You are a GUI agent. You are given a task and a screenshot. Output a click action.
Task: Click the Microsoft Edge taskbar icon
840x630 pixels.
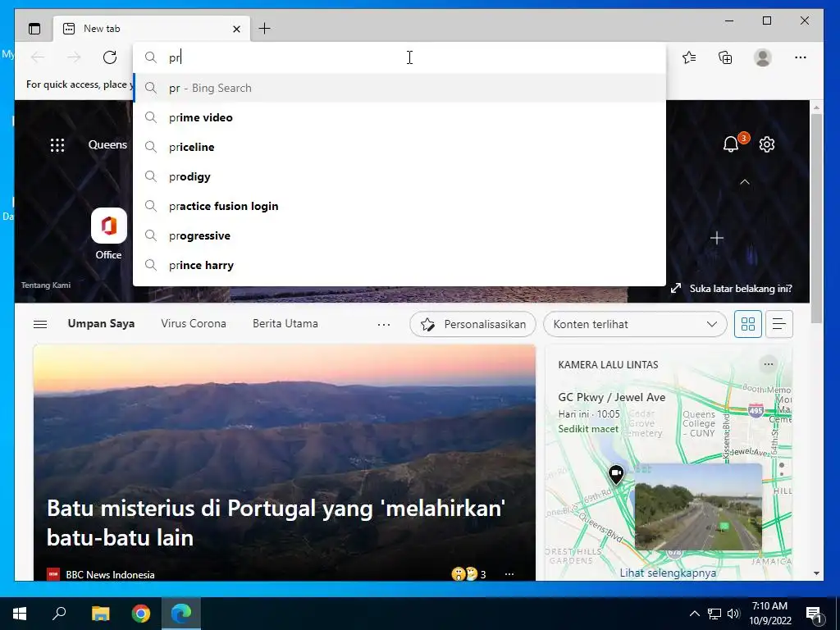click(x=181, y=614)
